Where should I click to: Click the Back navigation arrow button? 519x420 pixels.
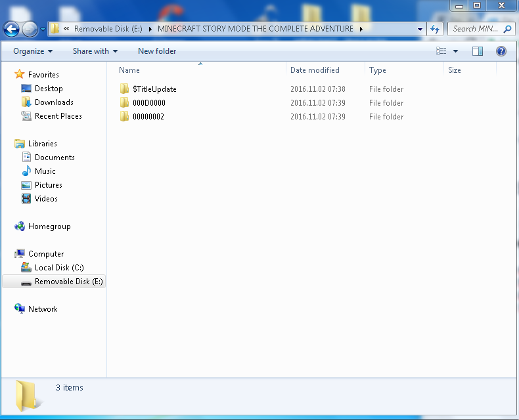(x=11, y=29)
